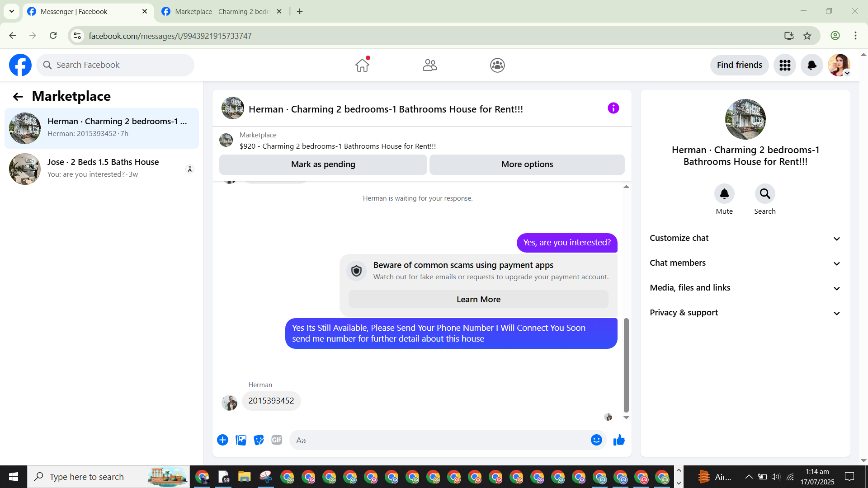868x488 pixels.
Task: Open the Facebook menu grid icon
Action: click(x=785, y=65)
